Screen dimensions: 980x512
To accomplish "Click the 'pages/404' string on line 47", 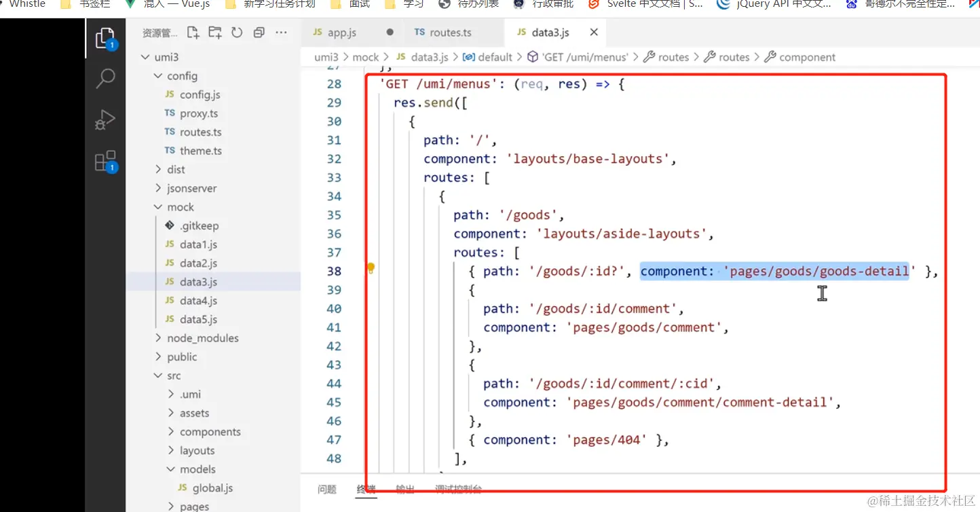I will tap(607, 440).
